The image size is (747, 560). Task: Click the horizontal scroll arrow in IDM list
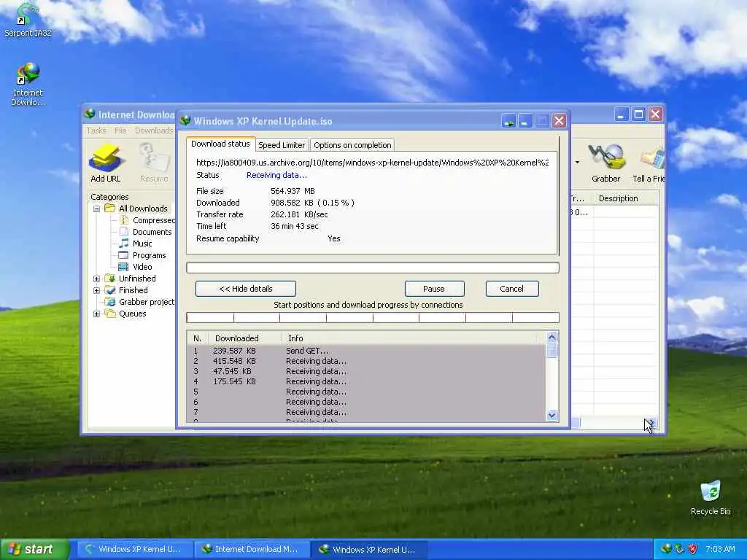click(652, 423)
